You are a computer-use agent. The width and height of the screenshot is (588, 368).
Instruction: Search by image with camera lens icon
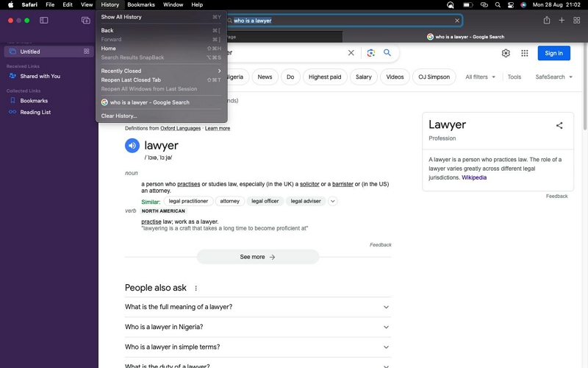pos(371,53)
